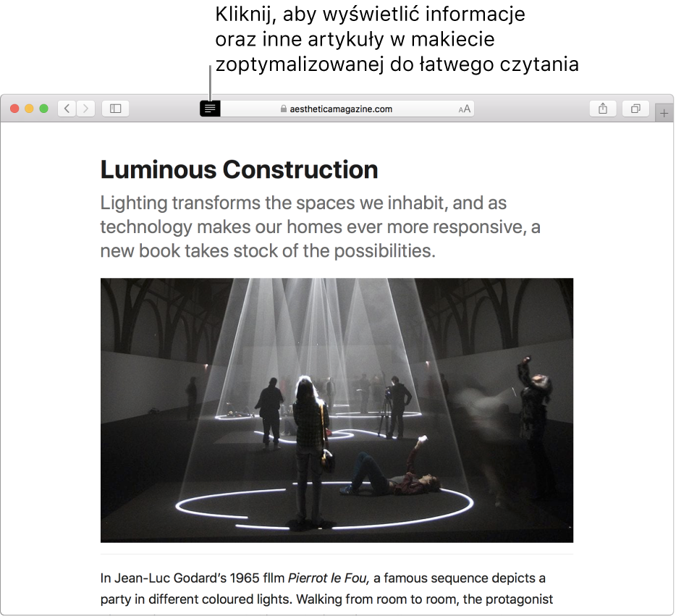Click the subtitle starting 'Lighting transforms the spaces'

click(x=321, y=227)
